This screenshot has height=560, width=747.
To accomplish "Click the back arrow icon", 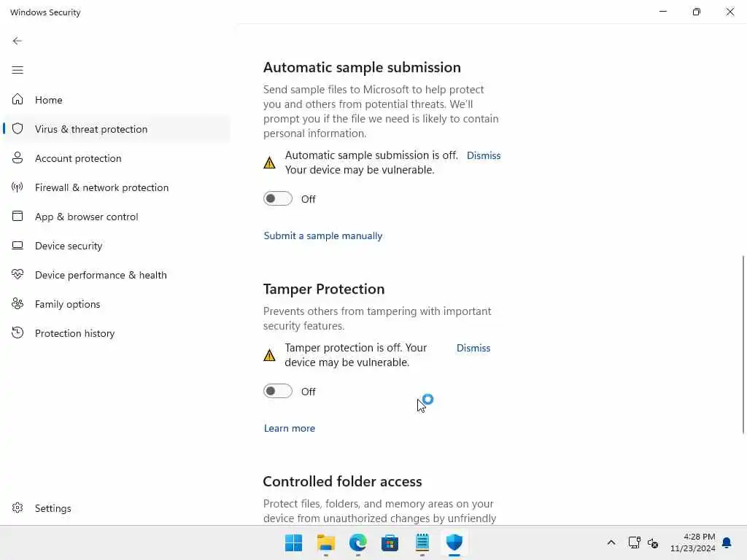I will 18,41.
